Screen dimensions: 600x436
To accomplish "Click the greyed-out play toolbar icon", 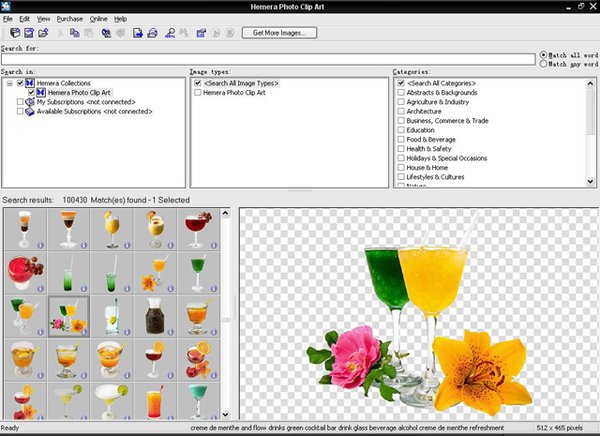I will coord(216,33).
